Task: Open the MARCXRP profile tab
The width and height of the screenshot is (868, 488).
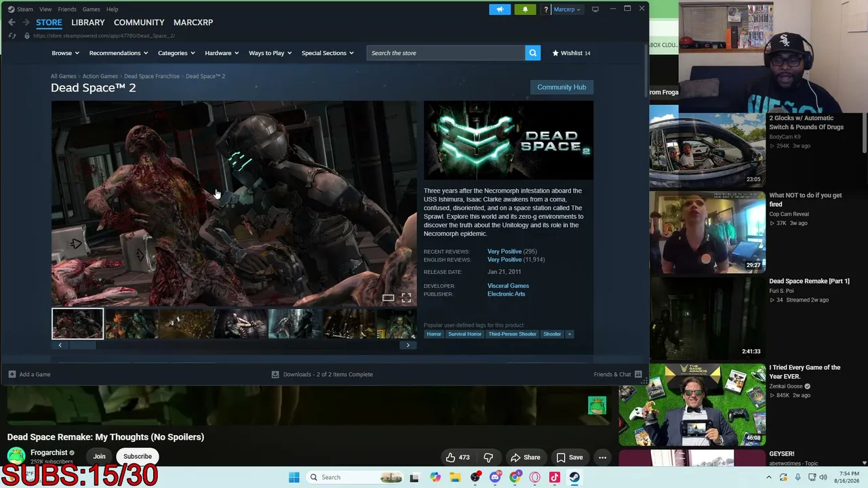Action: point(193,22)
